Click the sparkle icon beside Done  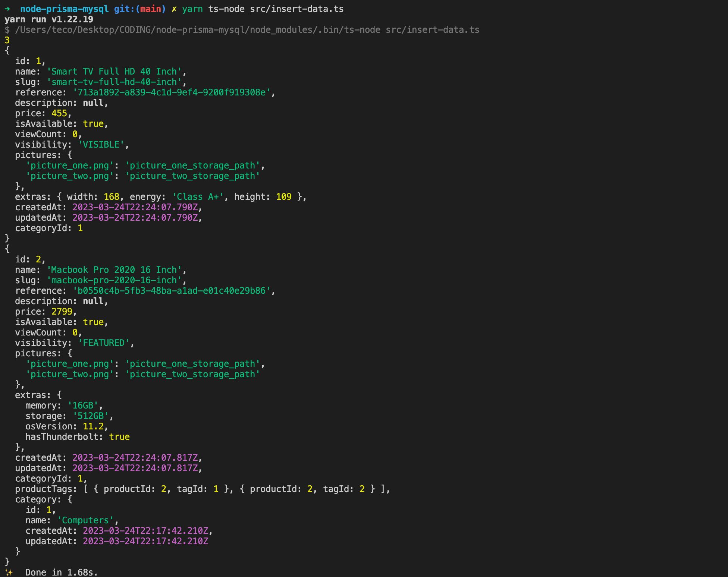coord(9,572)
